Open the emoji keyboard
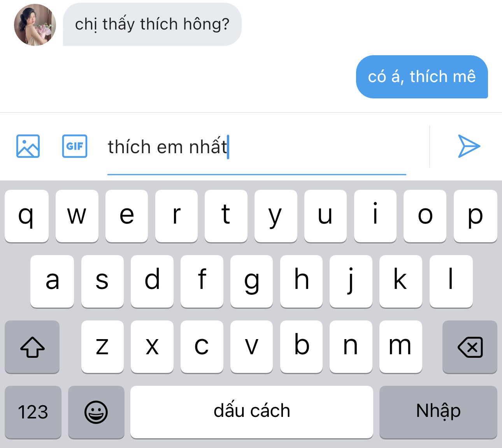The width and height of the screenshot is (502, 448). 96,412
